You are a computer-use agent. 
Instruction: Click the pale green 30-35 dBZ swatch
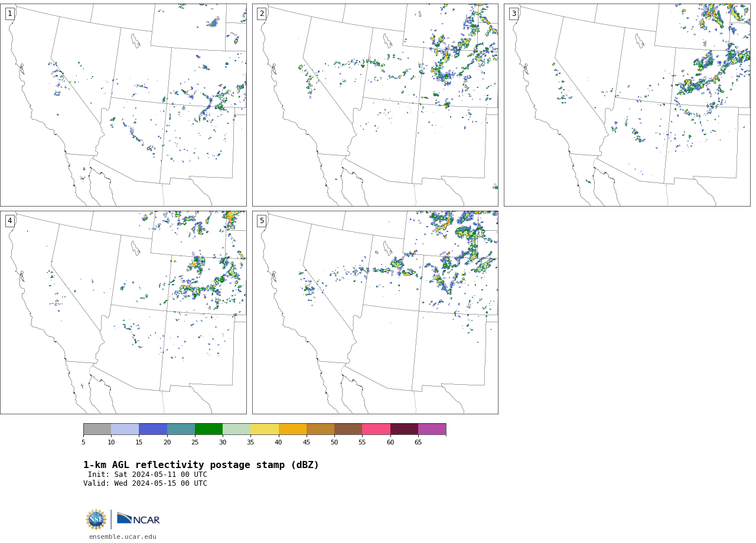tap(237, 429)
